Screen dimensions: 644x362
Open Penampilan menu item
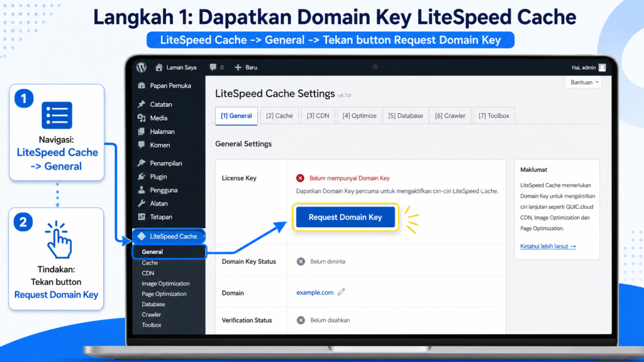tap(166, 163)
